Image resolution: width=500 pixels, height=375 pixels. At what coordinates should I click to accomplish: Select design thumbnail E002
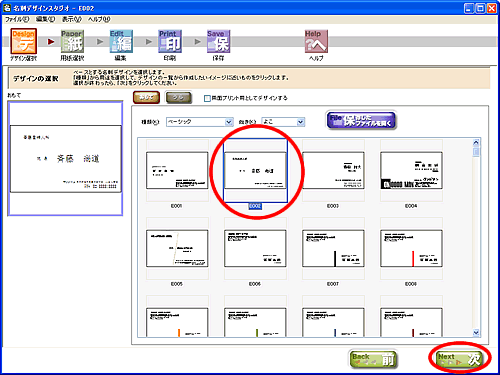(255, 170)
